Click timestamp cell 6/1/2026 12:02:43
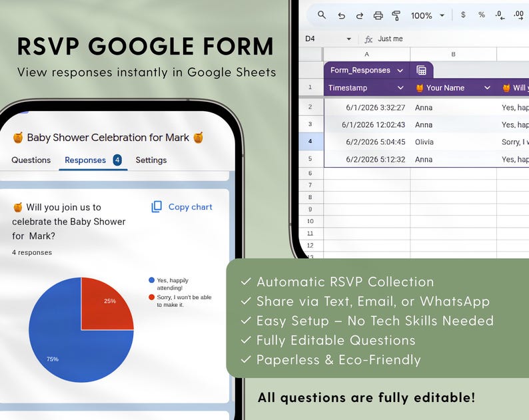This screenshot has height=420, width=529. pos(367,124)
